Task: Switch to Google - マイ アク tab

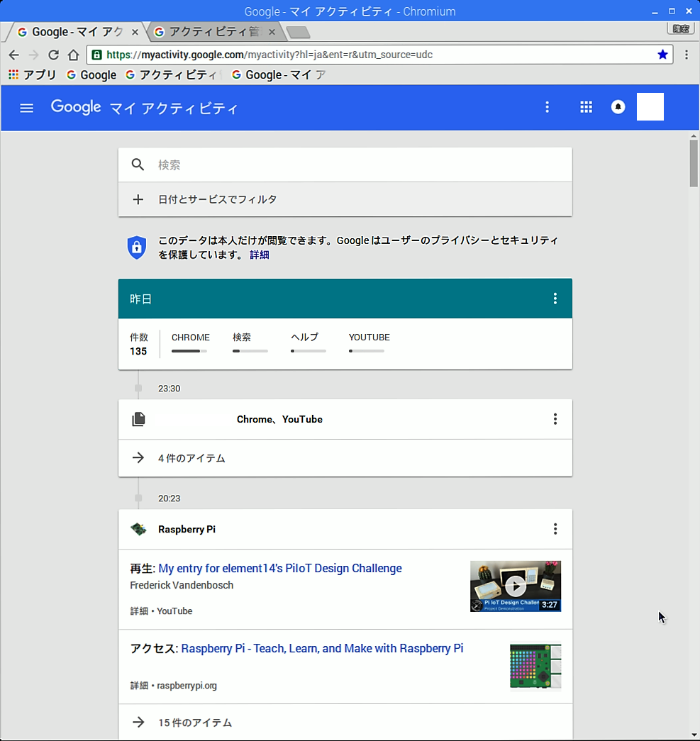Action: (76, 32)
